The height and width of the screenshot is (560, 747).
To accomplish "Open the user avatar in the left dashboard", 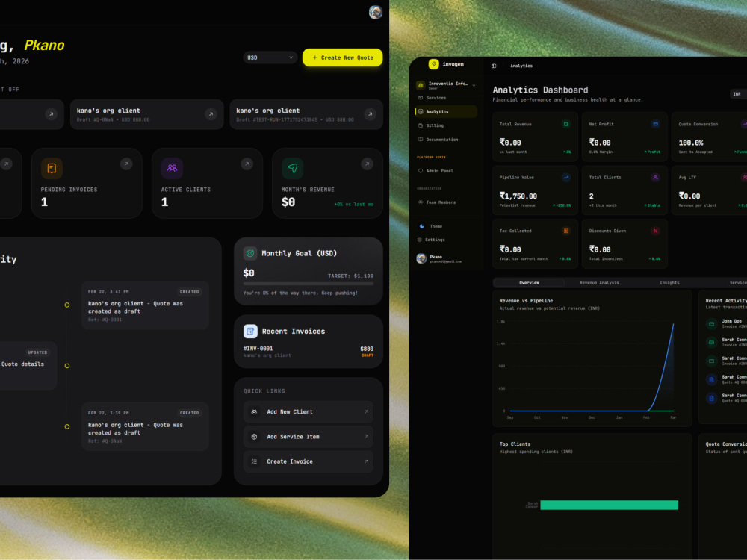I will (376, 12).
